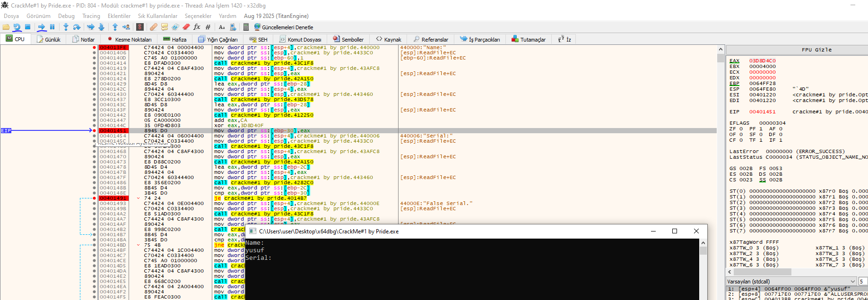Open the Görünüm menu

[38, 16]
